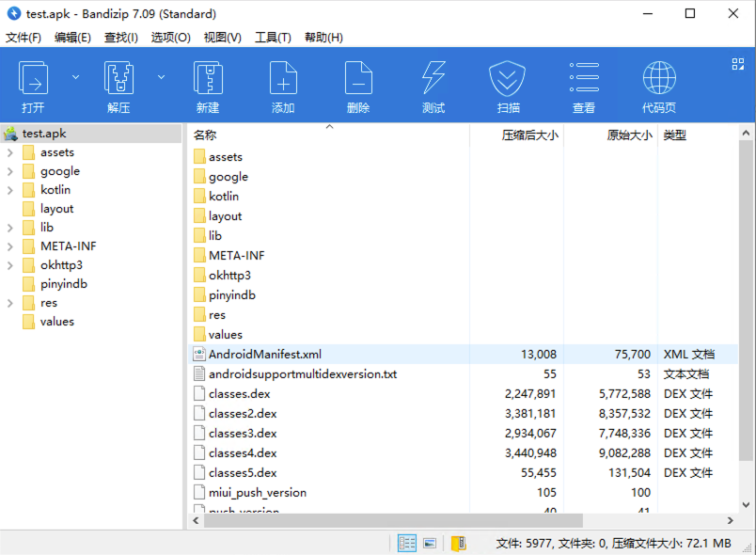The image size is (756, 555).
Task: Open the dropdown arrow next to Open (打开)
Action: 76,77
